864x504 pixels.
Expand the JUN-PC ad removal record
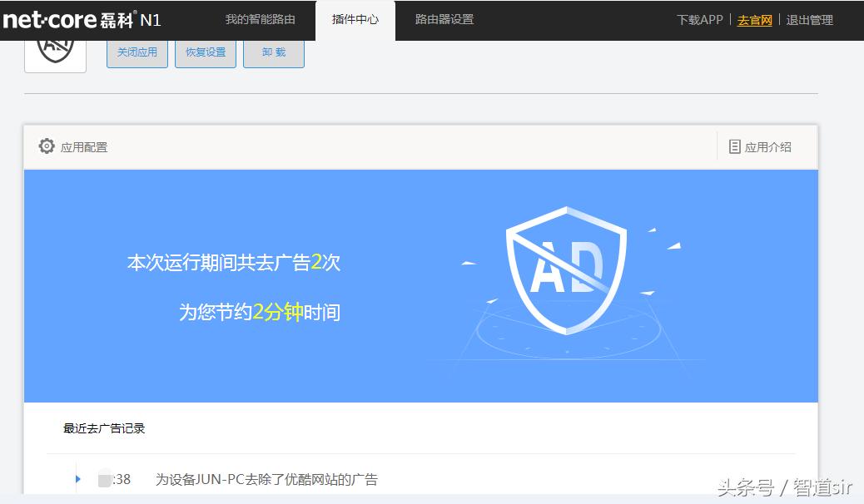77,479
